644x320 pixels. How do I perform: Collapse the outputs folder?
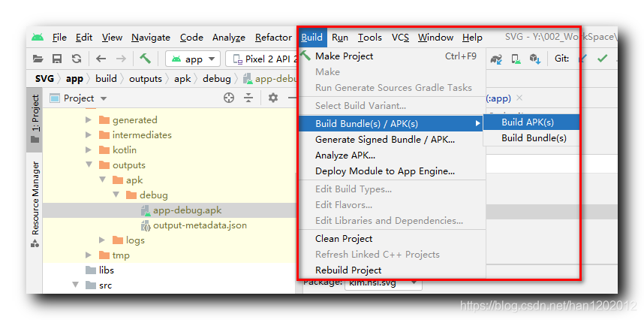[89, 165]
